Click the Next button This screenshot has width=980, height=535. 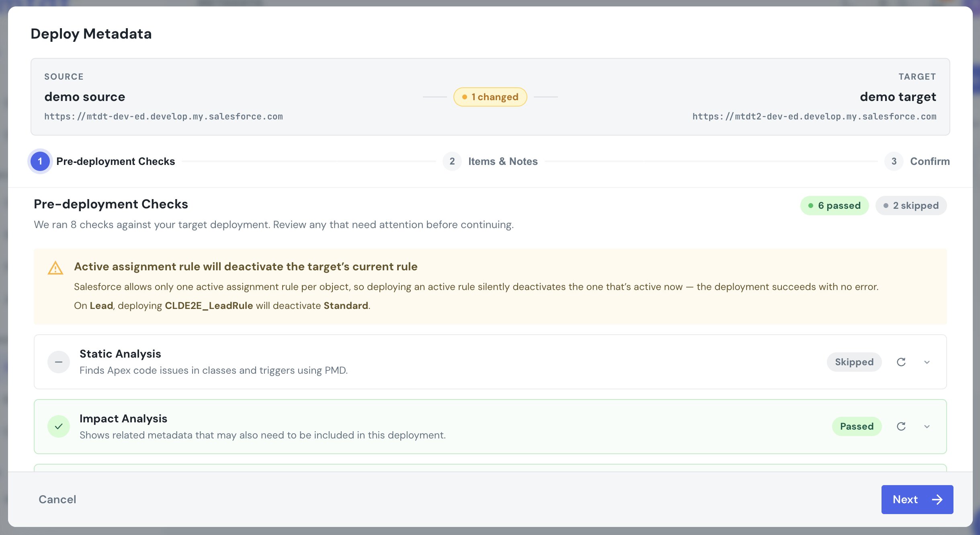(x=917, y=500)
